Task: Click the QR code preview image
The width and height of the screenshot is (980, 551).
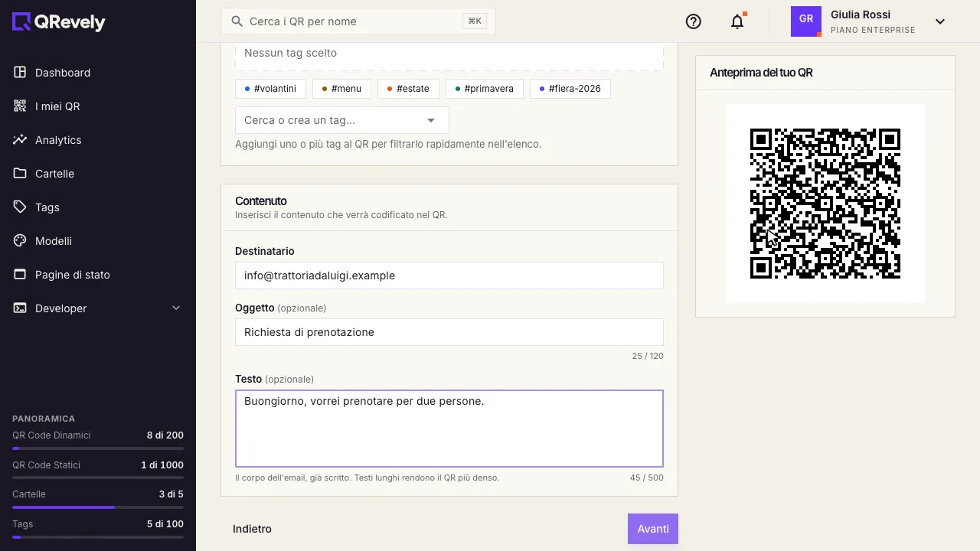Action: pyautogui.click(x=825, y=204)
